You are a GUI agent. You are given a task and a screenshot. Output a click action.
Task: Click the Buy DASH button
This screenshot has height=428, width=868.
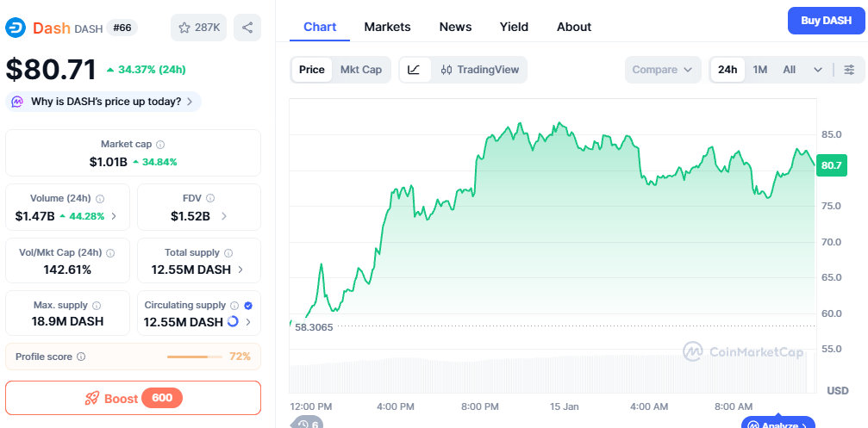[x=827, y=21]
